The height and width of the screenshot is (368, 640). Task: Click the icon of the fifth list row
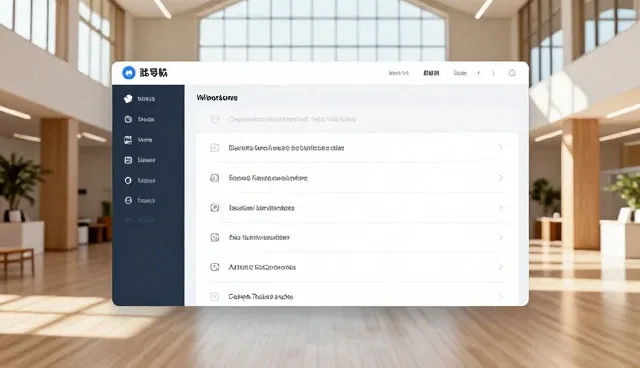pos(215,237)
